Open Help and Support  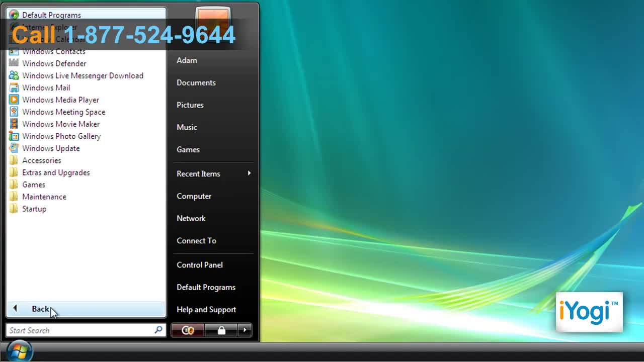coord(206,309)
